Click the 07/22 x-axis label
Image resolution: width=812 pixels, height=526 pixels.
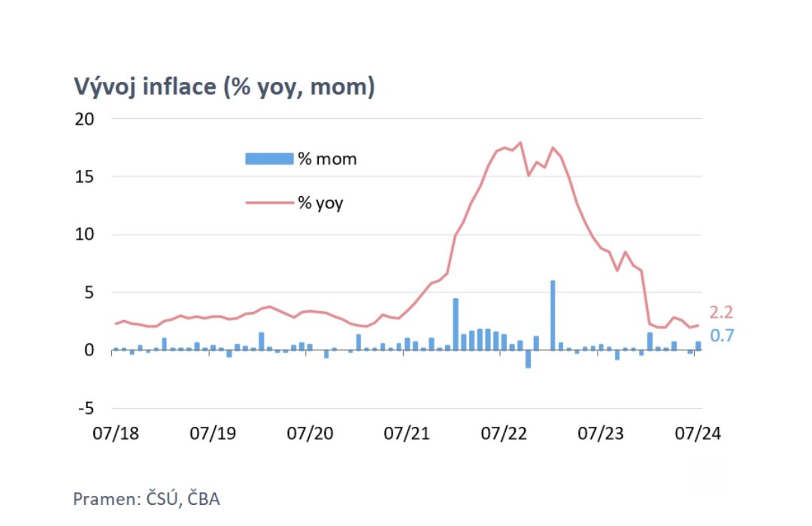(504, 433)
